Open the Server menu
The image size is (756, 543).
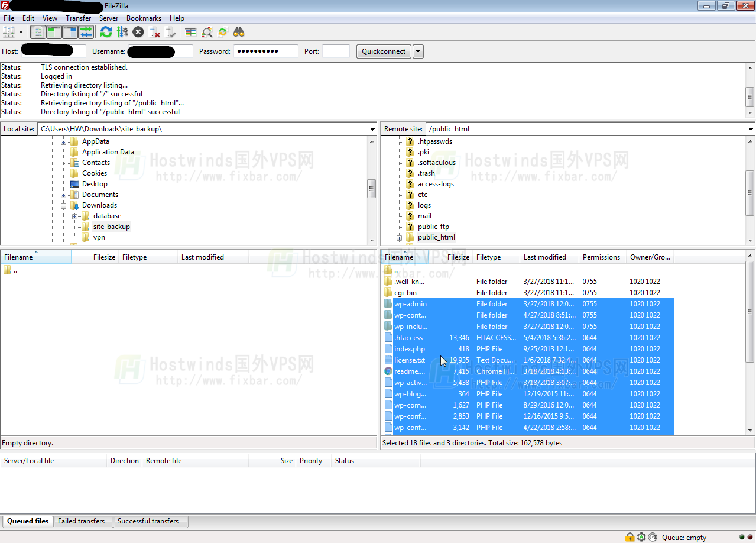pos(109,18)
